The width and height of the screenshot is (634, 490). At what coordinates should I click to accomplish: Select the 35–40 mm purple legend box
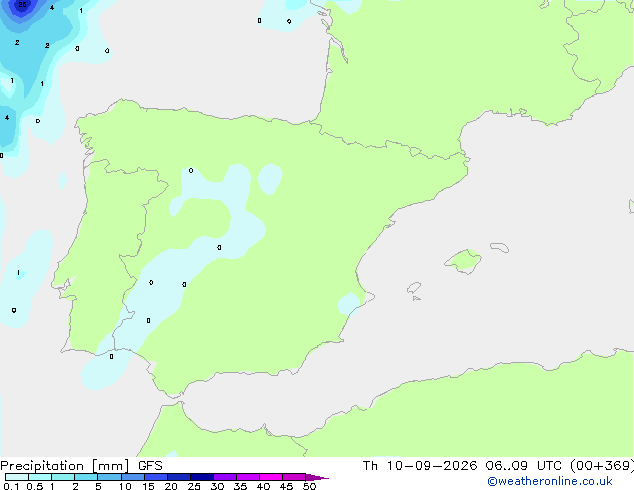tap(248, 477)
